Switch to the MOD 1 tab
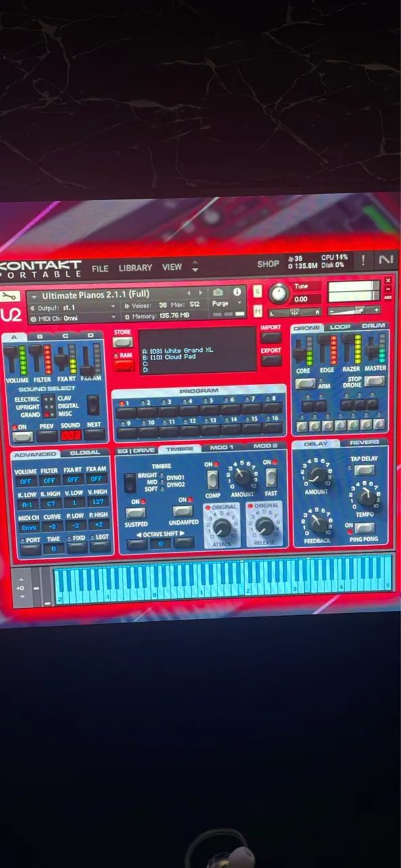 221,448
